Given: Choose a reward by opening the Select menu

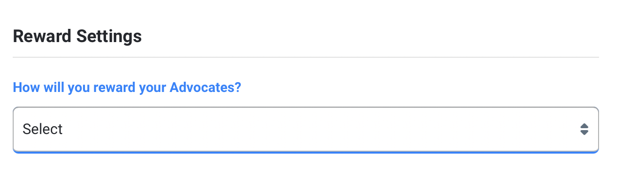Looking at the screenshot, I should point(305,129).
